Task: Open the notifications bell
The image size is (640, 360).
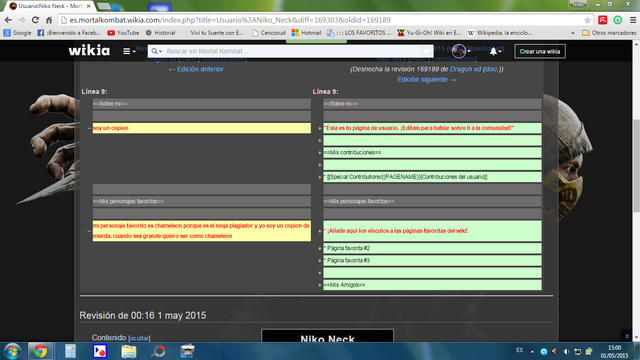Action: [x=495, y=51]
